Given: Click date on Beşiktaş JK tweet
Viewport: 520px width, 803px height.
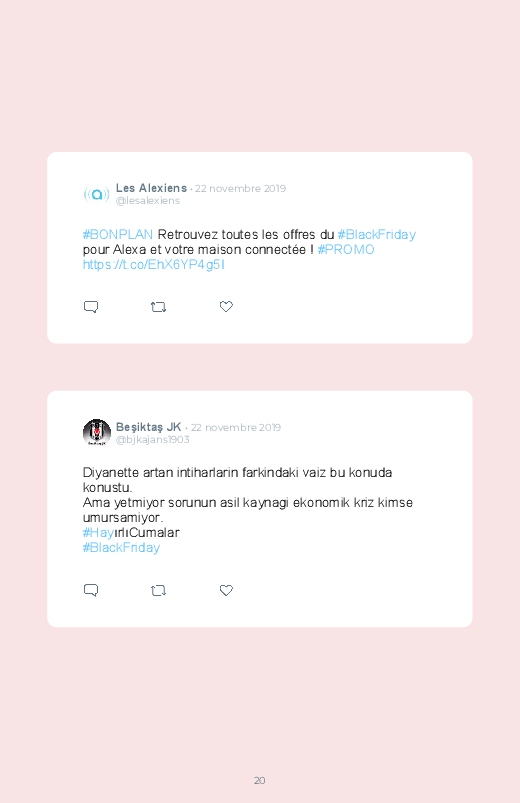Looking at the screenshot, I should point(236,427).
